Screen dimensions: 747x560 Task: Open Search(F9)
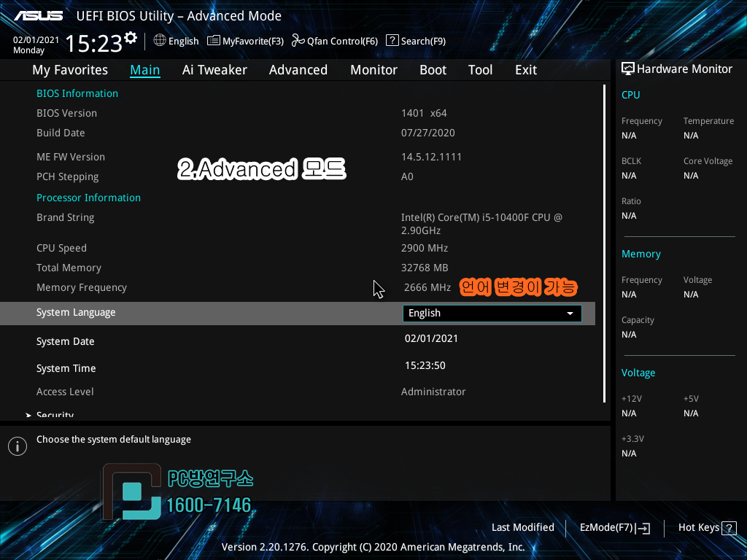point(416,41)
